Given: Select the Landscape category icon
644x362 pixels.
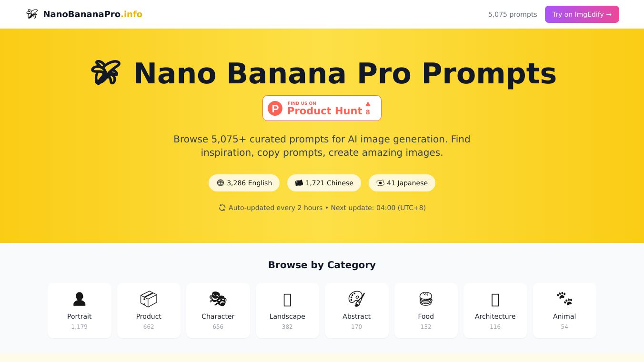Looking at the screenshot, I should tap(287, 300).
